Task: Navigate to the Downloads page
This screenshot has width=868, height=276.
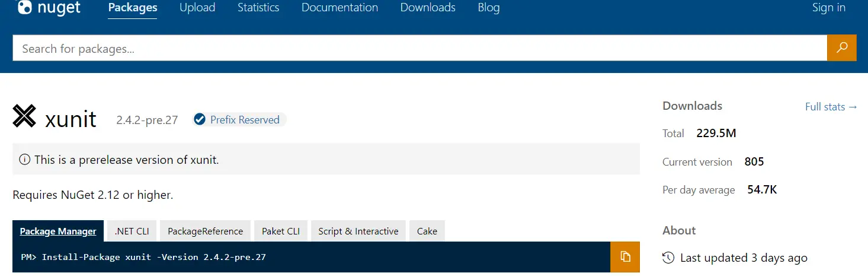Action: pyautogui.click(x=428, y=8)
